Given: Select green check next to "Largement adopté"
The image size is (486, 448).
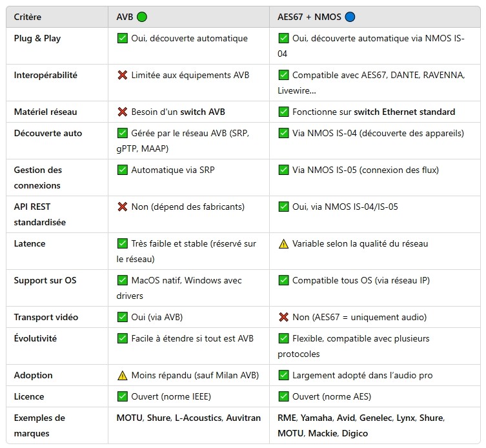Looking at the screenshot, I should click(283, 376).
